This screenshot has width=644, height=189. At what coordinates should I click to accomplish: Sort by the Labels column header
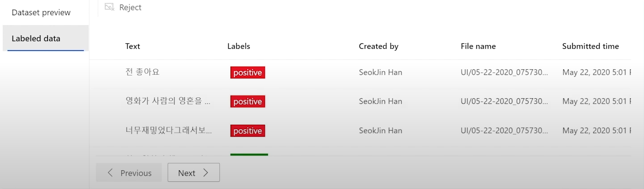tap(239, 46)
